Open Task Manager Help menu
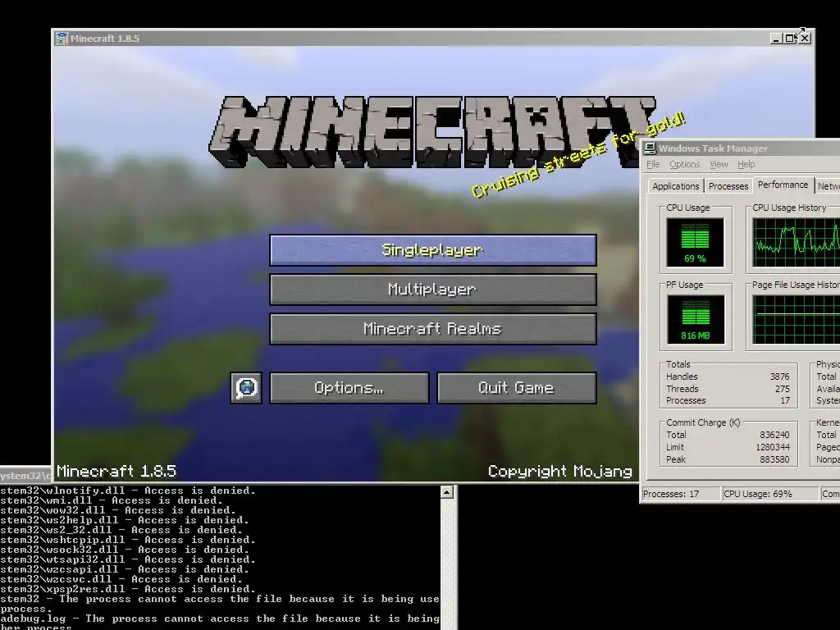This screenshot has height=630, width=840. coord(746,164)
